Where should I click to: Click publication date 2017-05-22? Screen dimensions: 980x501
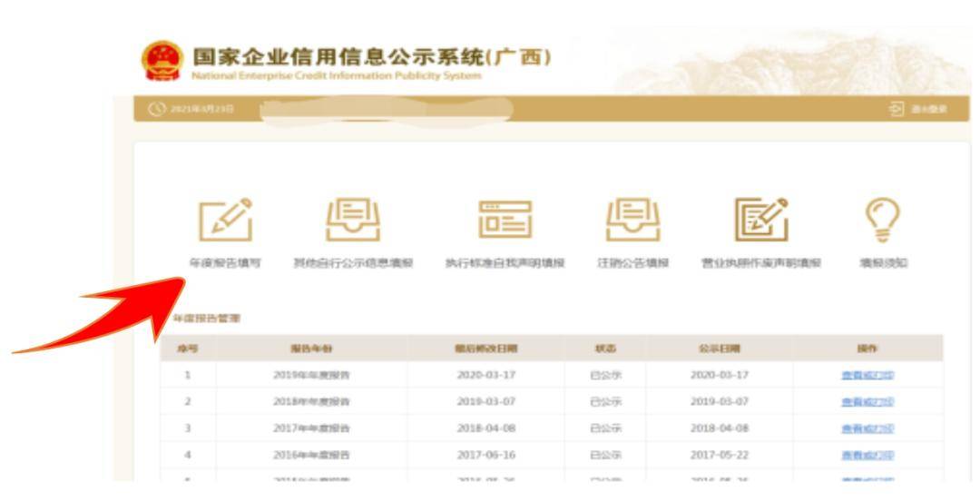point(719,455)
